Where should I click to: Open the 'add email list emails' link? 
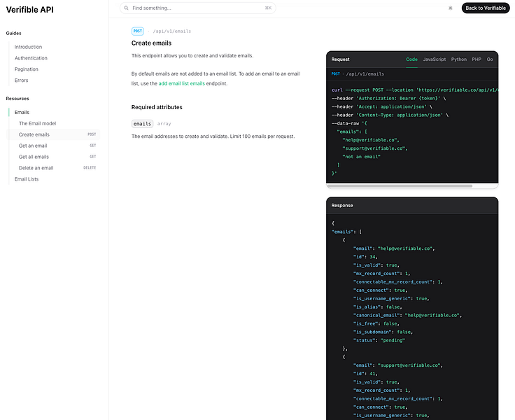coord(181,83)
